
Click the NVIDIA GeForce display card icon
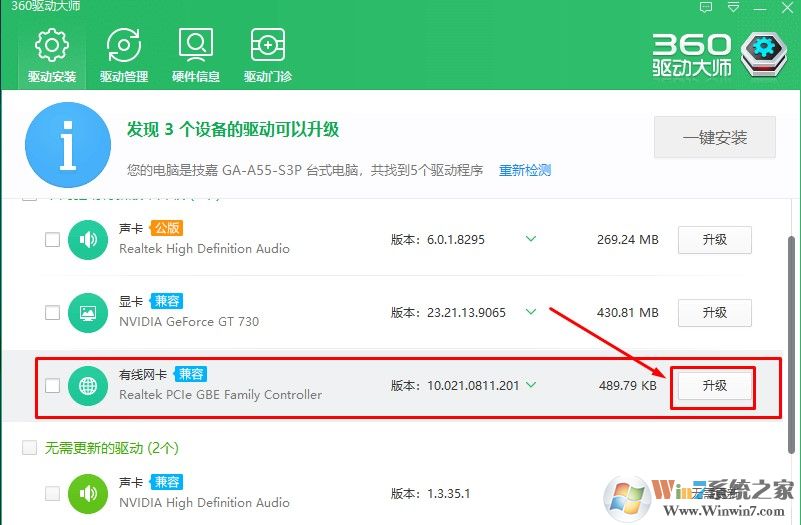(88, 313)
